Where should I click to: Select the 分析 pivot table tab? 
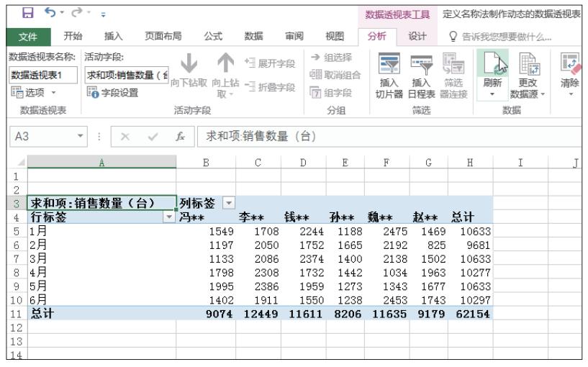377,36
